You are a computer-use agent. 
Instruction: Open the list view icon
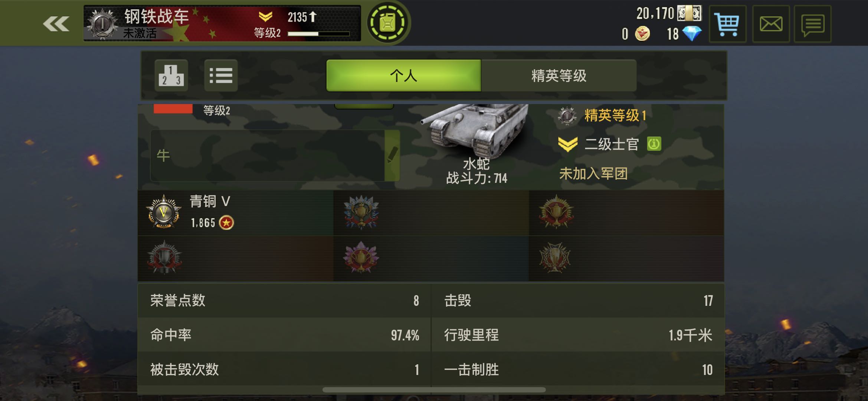coord(221,75)
